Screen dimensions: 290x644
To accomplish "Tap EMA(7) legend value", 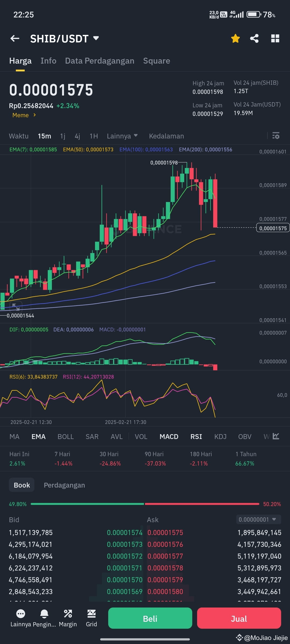I will tap(33, 149).
